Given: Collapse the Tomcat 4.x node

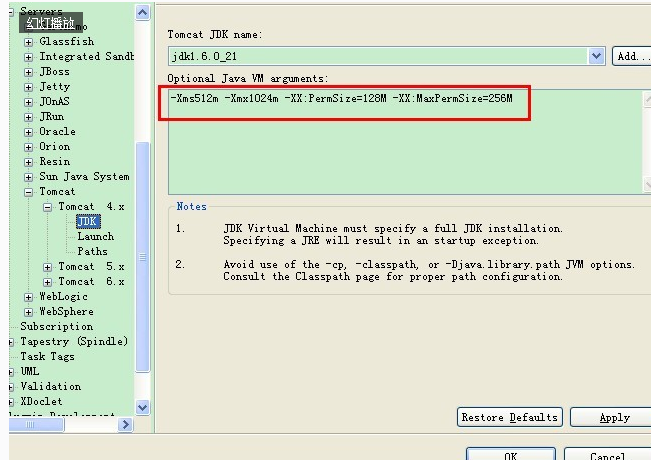Looking at the screenshot, I should [x=47, y=207].
